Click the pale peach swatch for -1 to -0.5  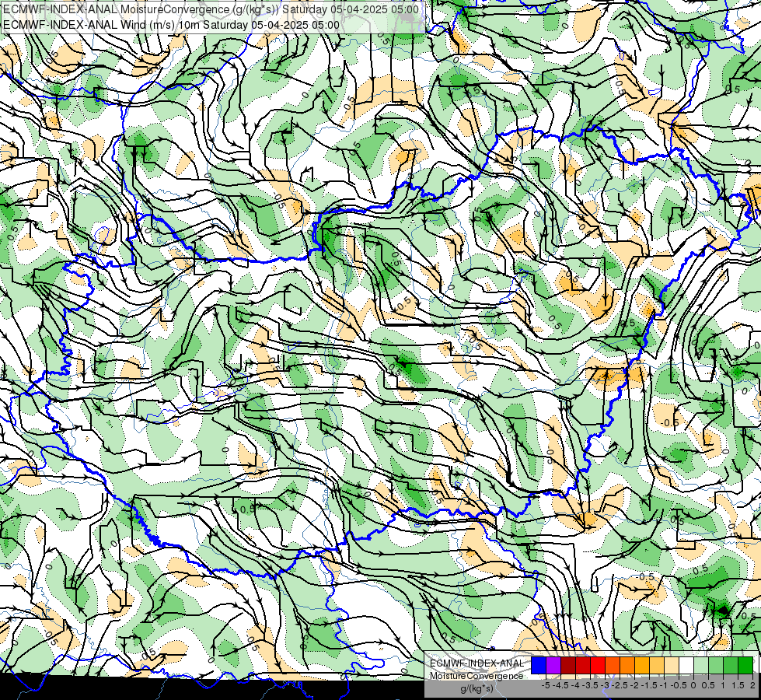tap(672, 666)
